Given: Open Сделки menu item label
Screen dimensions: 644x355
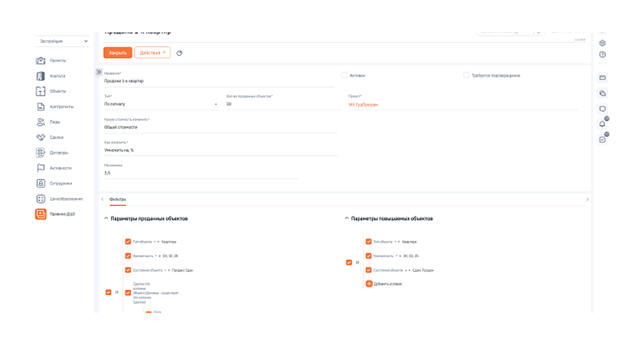Looking at the screenshot, I should [57, 137].
